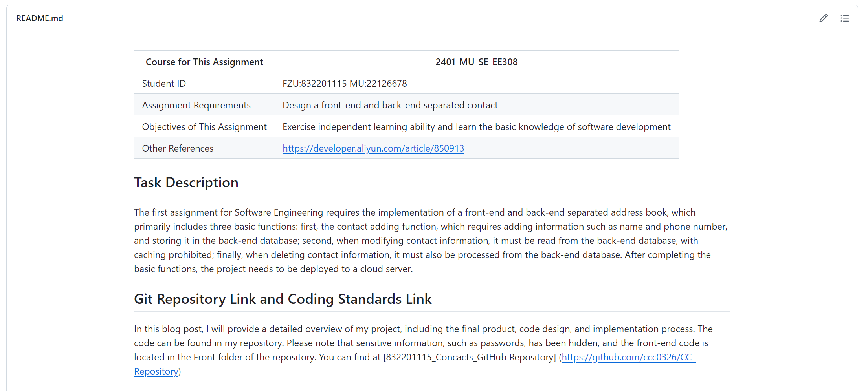Click the pencil icon to edit README
The width and height of the screenshot is (868, 391).
click(823, 18)
